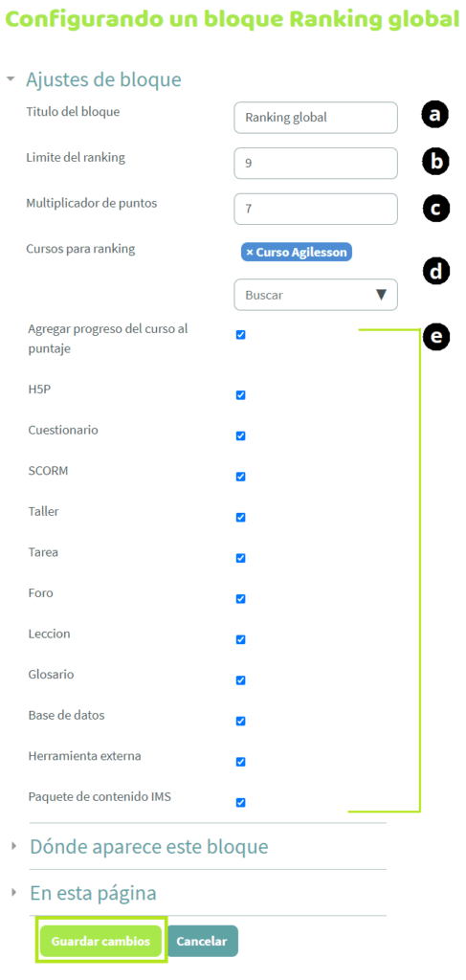Disable the SCORM checkbox
This screenshot has height=980, width=466.
(240, 477)
